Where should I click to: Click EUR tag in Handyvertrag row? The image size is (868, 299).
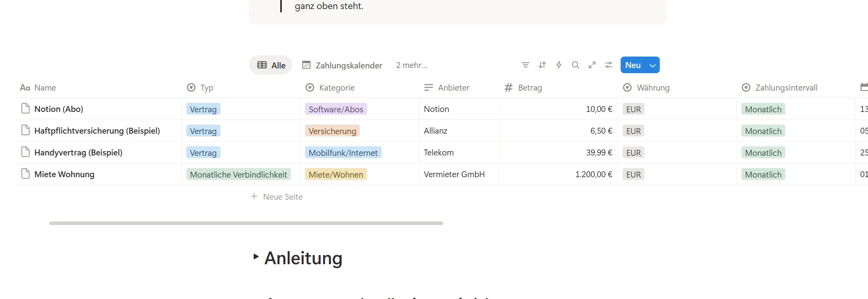pyautogui.click(x=633, y=153)
